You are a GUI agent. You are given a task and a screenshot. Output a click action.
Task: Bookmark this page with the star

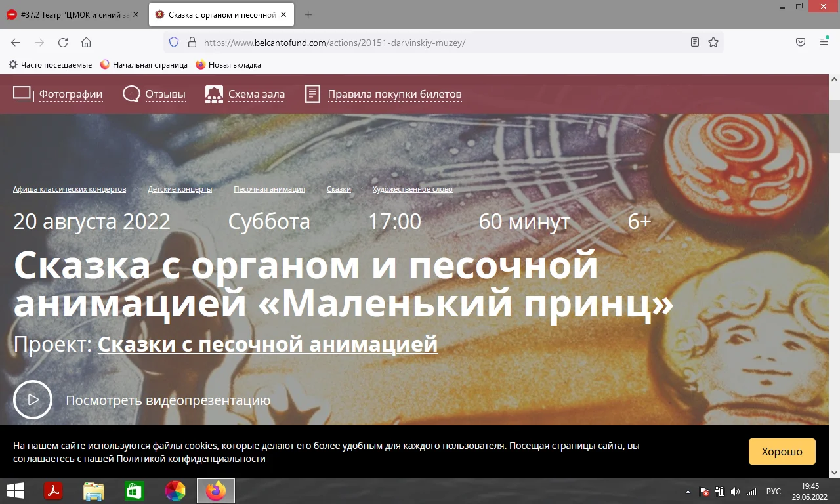(x=713, y=42)
